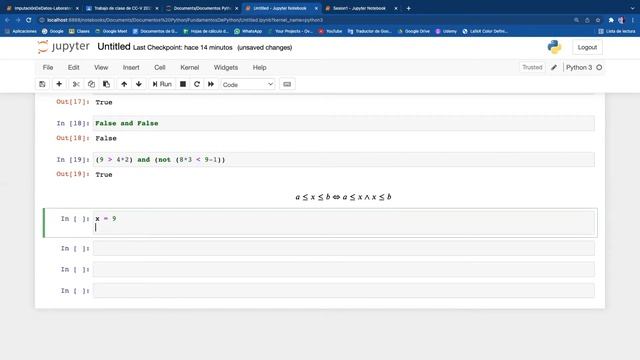Open the Kernel menu
Viewport: 640px width, 360px height.
[190, 67]
